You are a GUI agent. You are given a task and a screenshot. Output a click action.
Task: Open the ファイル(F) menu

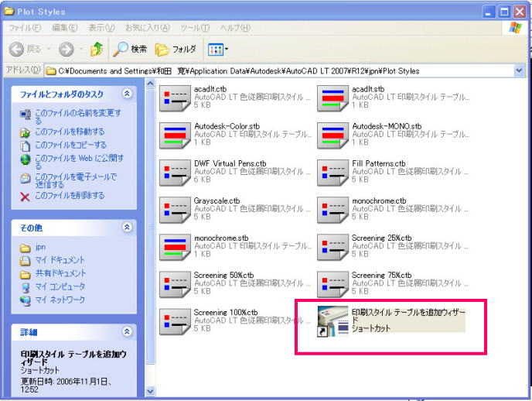pyautogui.click(x=25, y=28)
